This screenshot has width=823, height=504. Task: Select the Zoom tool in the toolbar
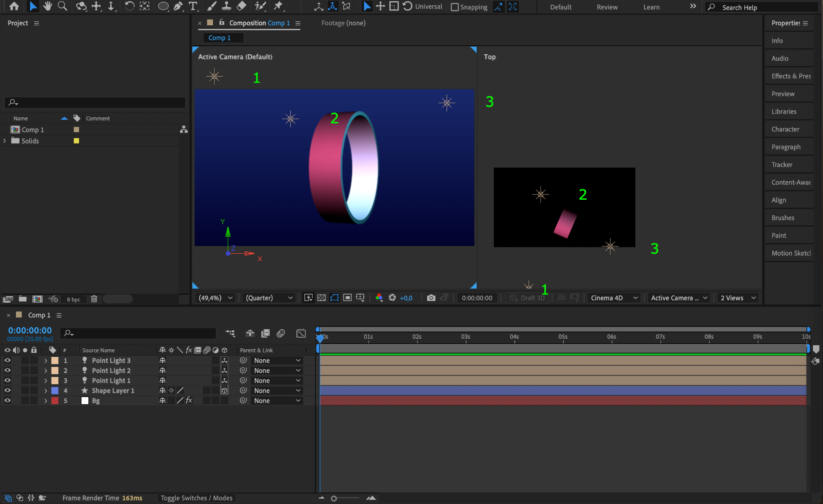point(62,6)
